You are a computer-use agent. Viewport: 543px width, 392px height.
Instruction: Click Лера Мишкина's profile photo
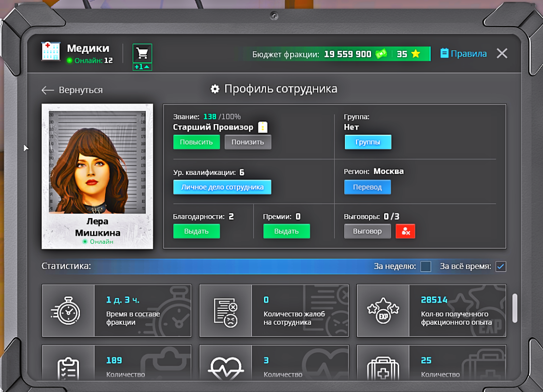(x=97, y=162)
